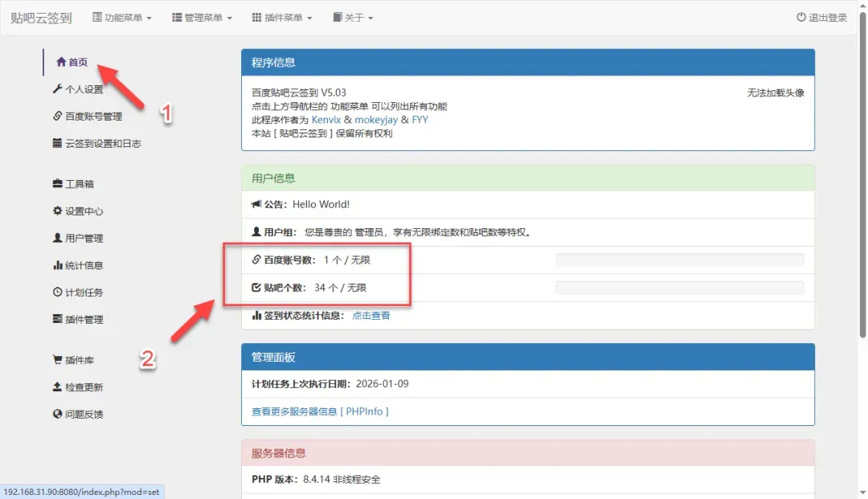Expand the 插件菜单 dropdown
The image size is (868, 499).
click(x=281, y=18)
